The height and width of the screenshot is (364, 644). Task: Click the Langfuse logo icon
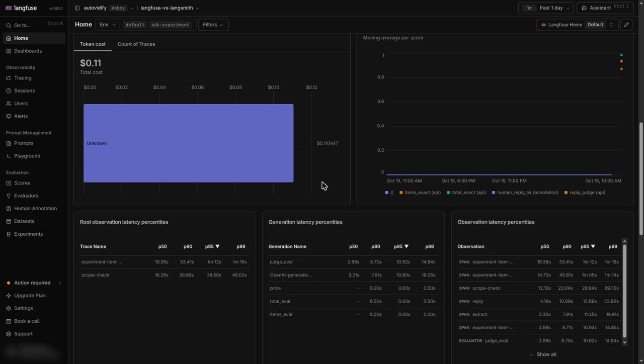tap(9, 8)
